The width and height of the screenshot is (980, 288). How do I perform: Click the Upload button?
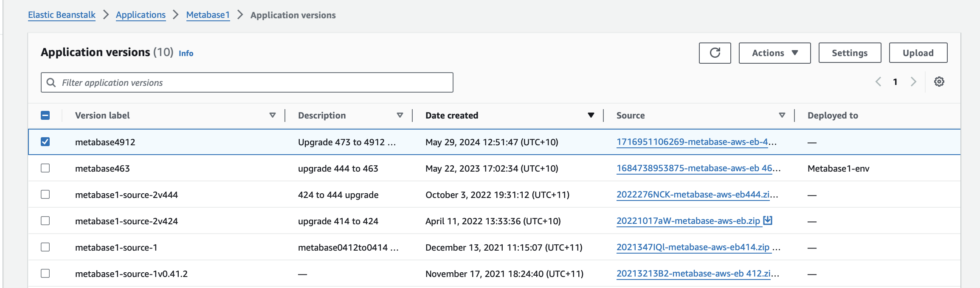pos(918,53)
